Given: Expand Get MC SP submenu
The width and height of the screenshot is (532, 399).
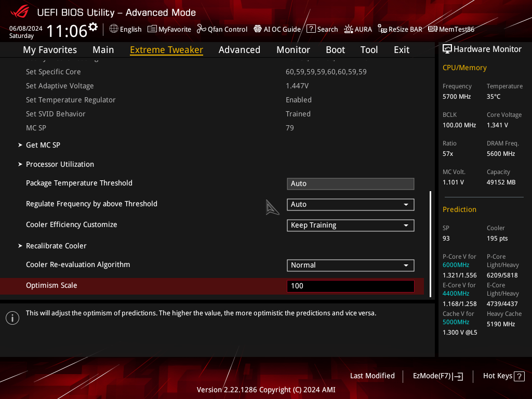Looking at the screenshot, I should [x=43, y=145].
